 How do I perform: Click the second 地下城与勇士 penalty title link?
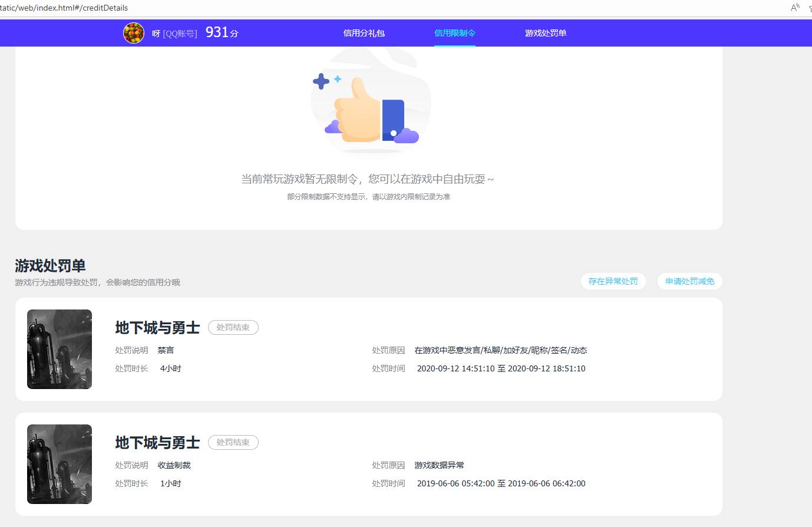[157, 442]
